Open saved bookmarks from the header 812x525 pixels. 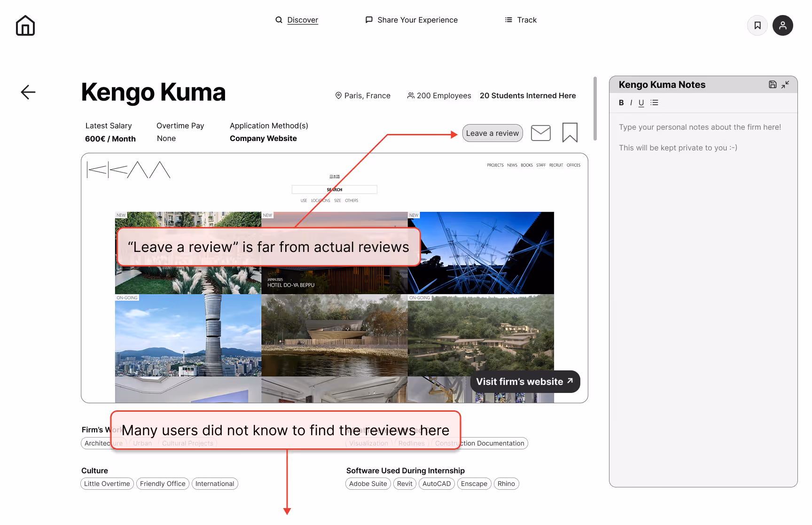tap(757, 25)
